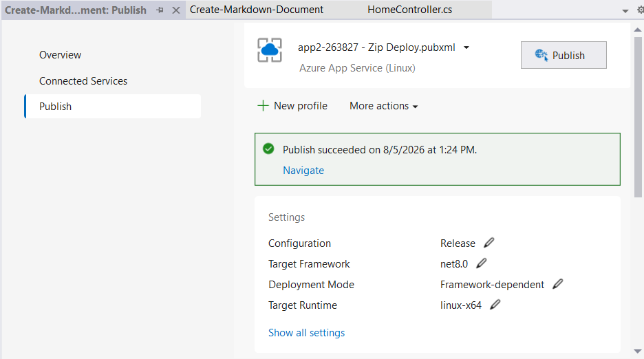Image resolution: width=644 pixels, height=359 pixels.
Task: Click the Target Runtime label
Action: tap(302, 305)
